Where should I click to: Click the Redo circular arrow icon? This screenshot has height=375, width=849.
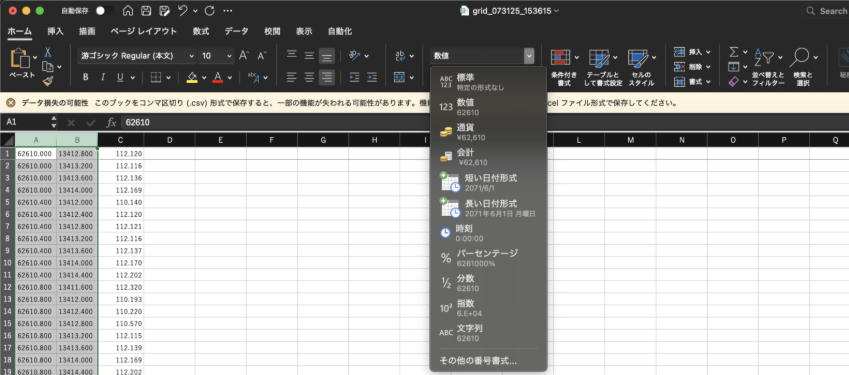210,10
